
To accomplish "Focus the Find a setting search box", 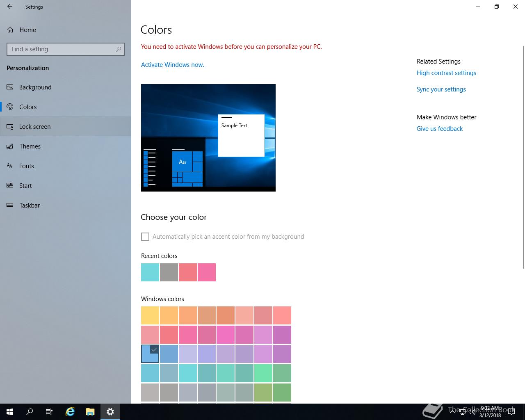I will tap(66, 49).
